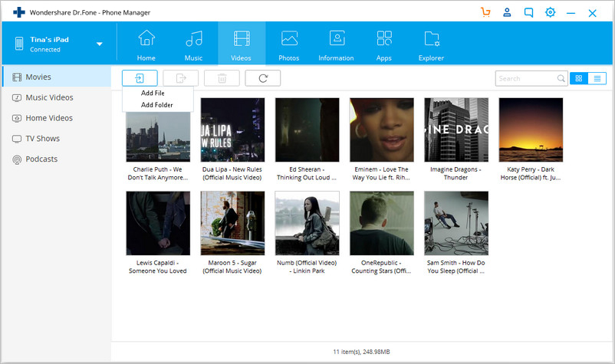Select Movies in the sidebar

(x=57, y=77)
